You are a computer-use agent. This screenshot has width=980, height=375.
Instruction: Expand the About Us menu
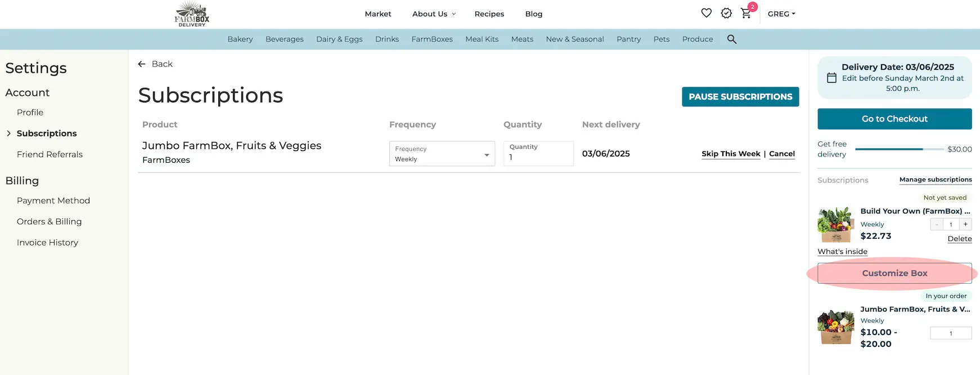[x=434, y=14]
